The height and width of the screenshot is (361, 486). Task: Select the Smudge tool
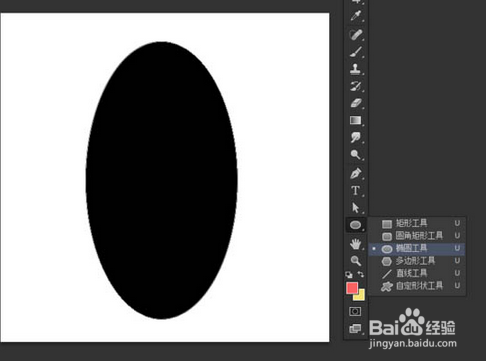point(355,137)
